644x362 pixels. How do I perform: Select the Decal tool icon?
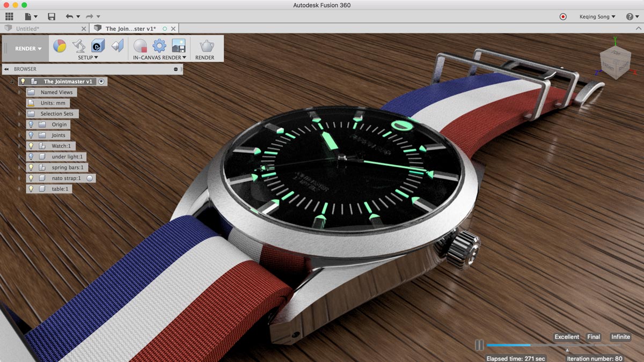[x=98, y=46]
